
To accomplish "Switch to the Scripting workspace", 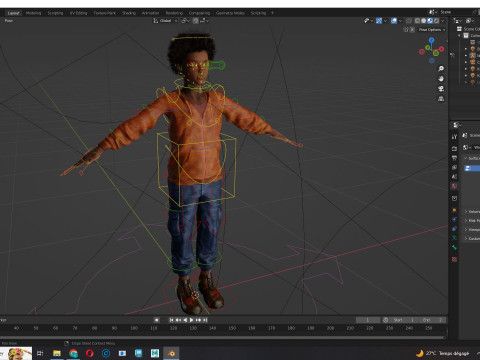I will (258, 13).
